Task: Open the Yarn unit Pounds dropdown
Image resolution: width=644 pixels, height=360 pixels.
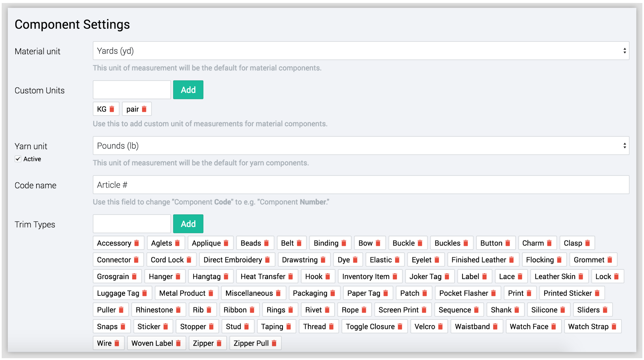Action: click(361, 146)
